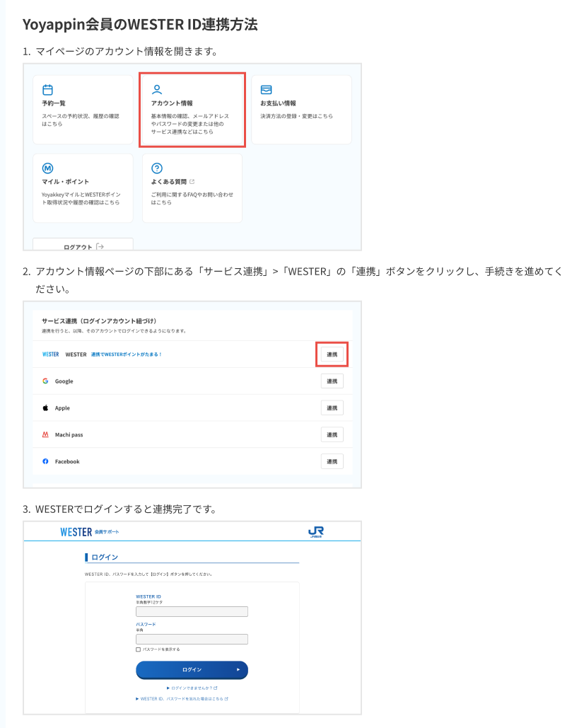Click the Apple label in service list
Viewport: 572px width, 728px height.
tap(62, 408)
